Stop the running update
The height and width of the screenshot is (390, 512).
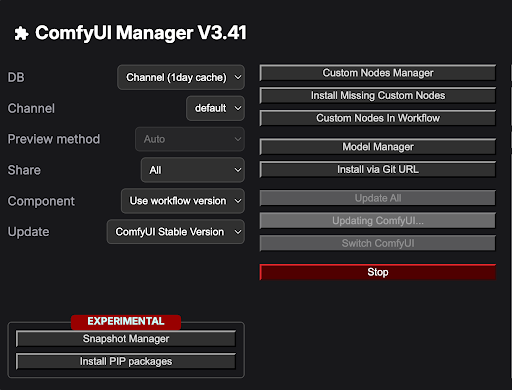pos(378,272)
